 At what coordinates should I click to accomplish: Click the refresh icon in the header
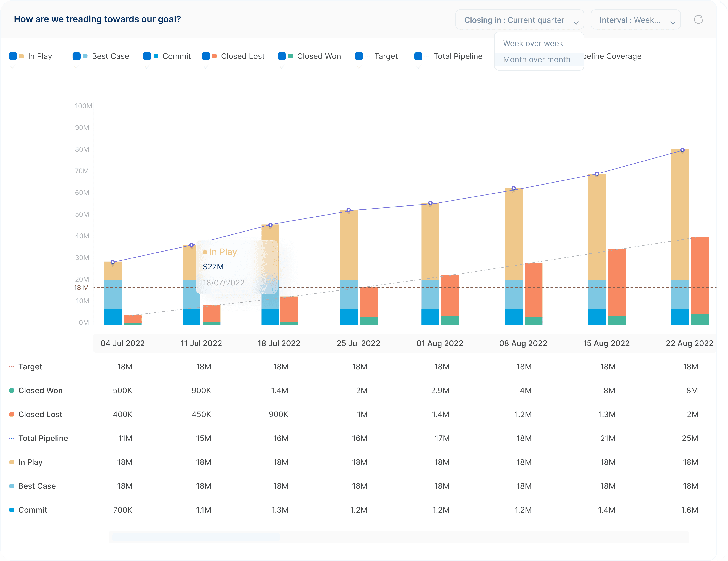(x=698, y=20)
